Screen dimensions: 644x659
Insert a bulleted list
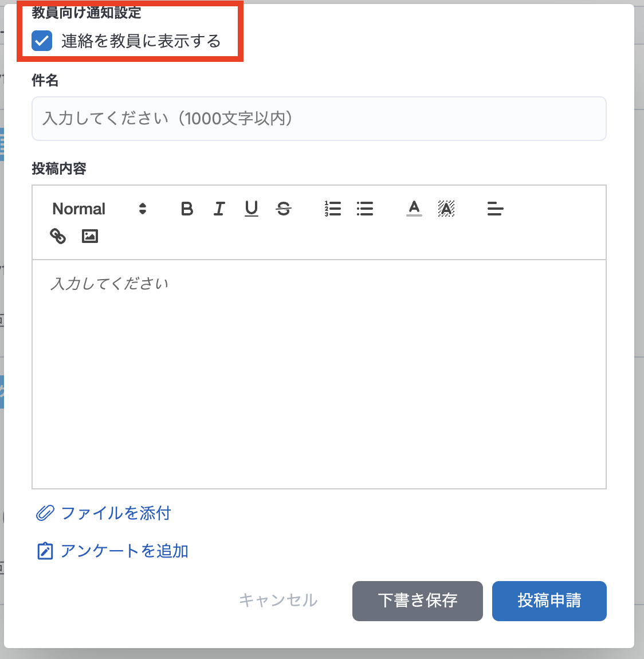pyautogui.click(x=364, y=209)
